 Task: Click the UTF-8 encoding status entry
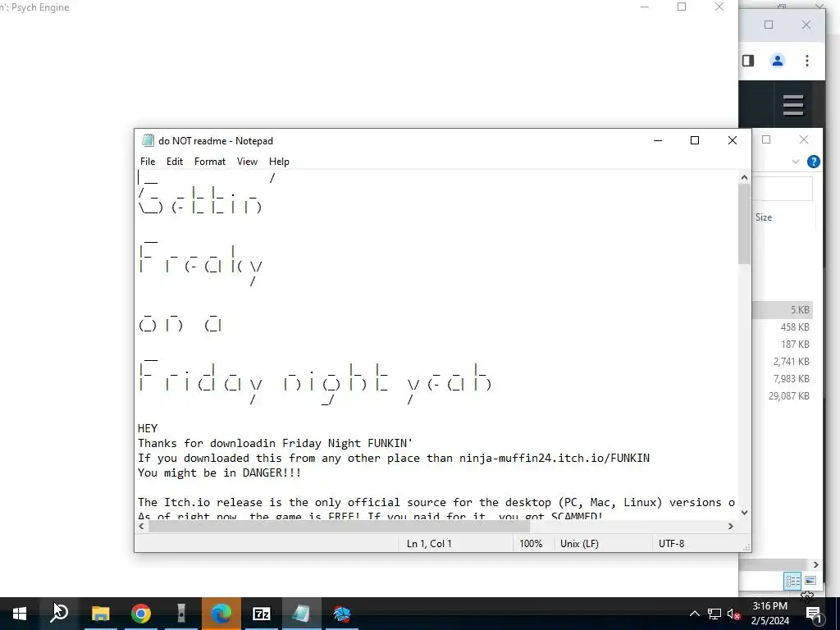(671, 543)
